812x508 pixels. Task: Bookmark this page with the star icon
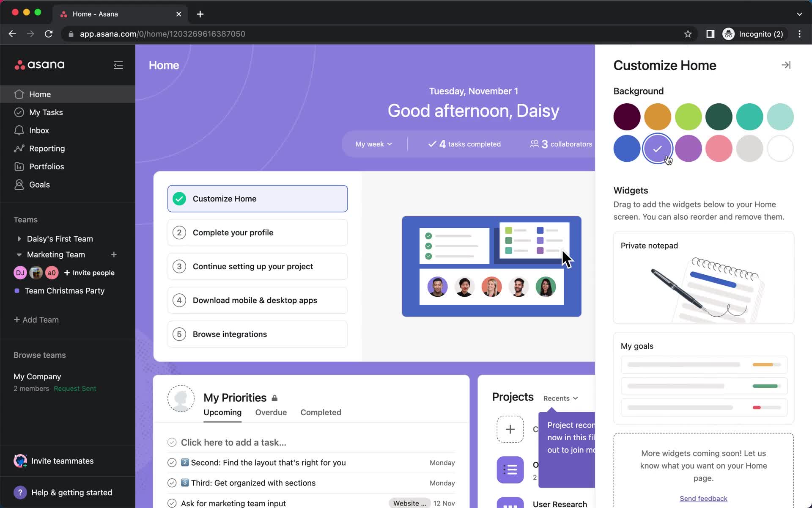click(x=688, y=34)
